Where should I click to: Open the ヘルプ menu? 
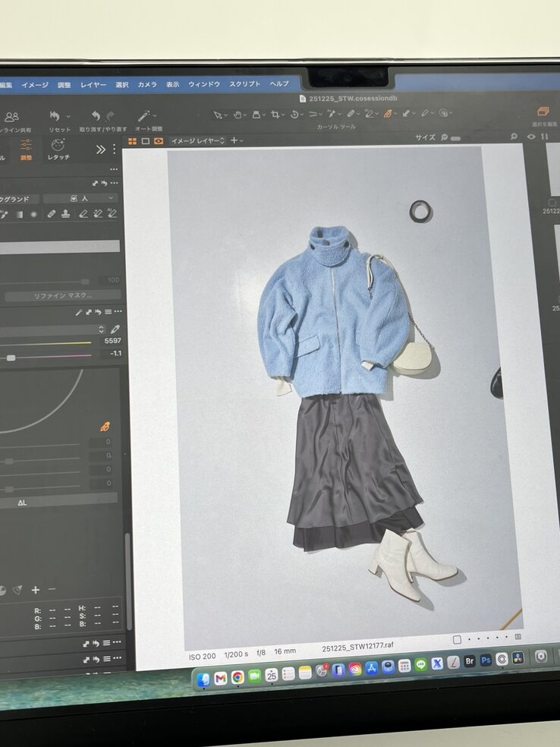click(279, 84)
